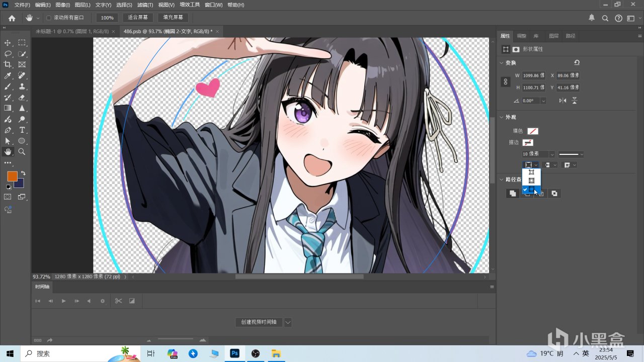
Task: Select the Ellipse shape tool
Action: [22, 141]
